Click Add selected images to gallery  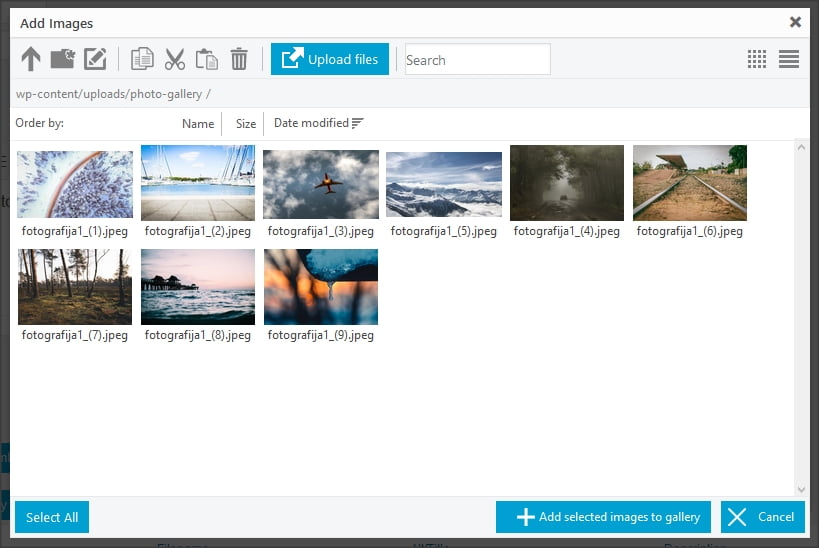coord(603,517)
